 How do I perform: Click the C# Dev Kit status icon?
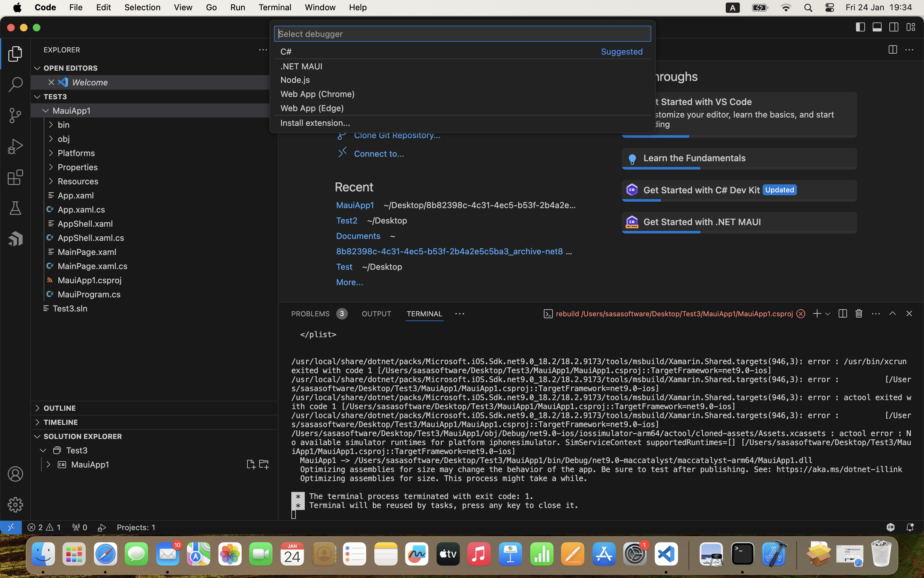pyautogui.click(x=890, y=527)
